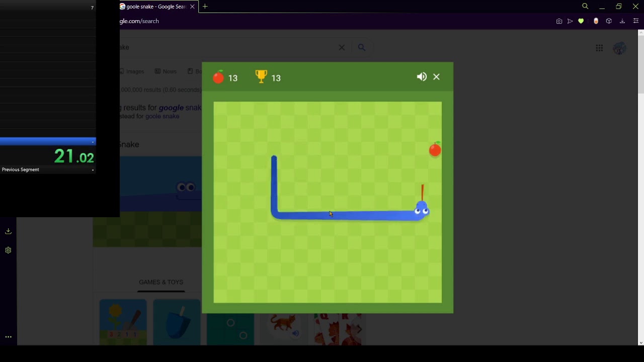Clear the Google search box text
The height and width of the screenshot is (362, 644).
342,47
